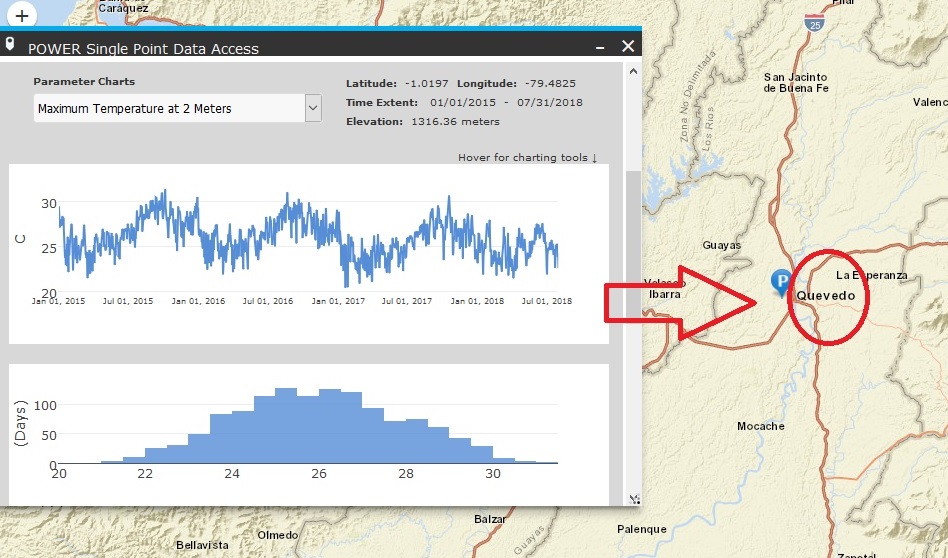Click the Mocache town label on the map
The height and width of the screenshot is (558, 948).
click(760, 426)
